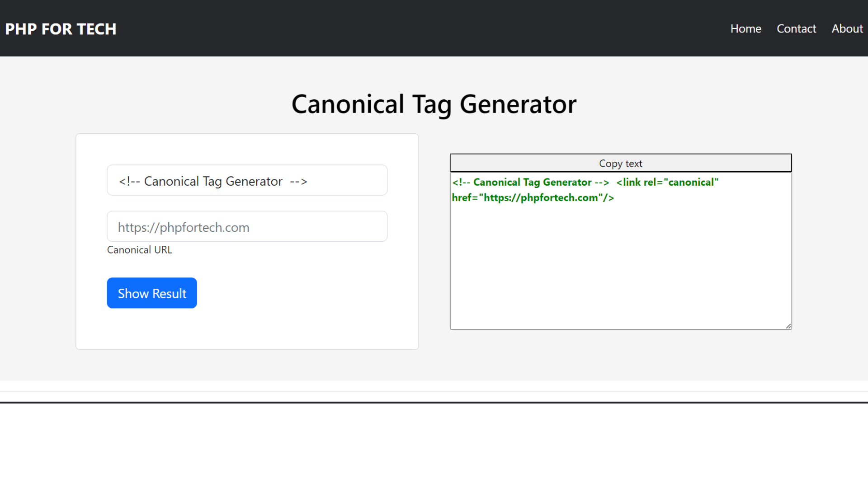The height and width of the screenshot is (488, 868).
Task: Open the About page
Action: point(847,28)
